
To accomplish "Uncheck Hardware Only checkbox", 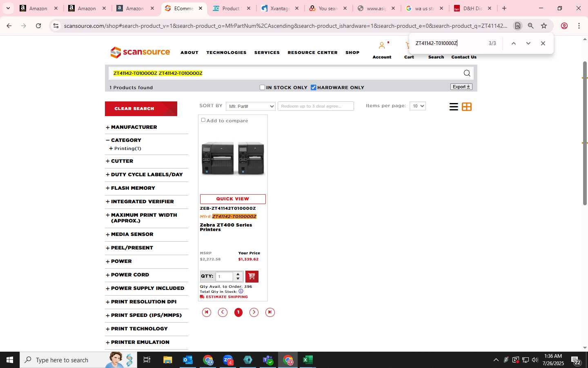I will tap(314, 88).
